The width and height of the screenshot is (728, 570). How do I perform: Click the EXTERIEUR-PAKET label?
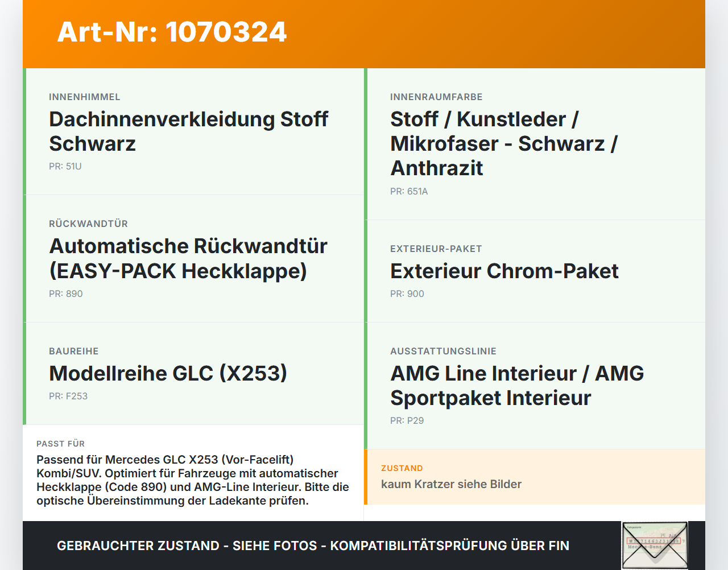click(x=436, y=249)
